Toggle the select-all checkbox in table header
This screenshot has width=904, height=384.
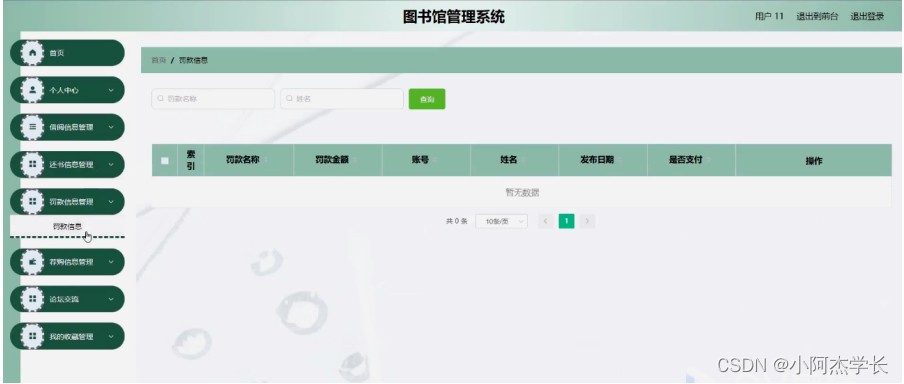[165, 160]
